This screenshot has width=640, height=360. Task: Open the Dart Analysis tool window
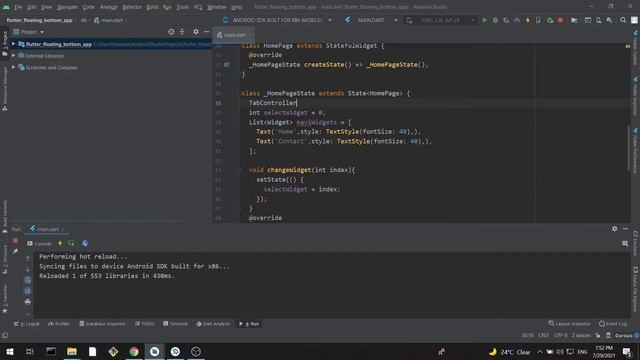tap(213, 324)
